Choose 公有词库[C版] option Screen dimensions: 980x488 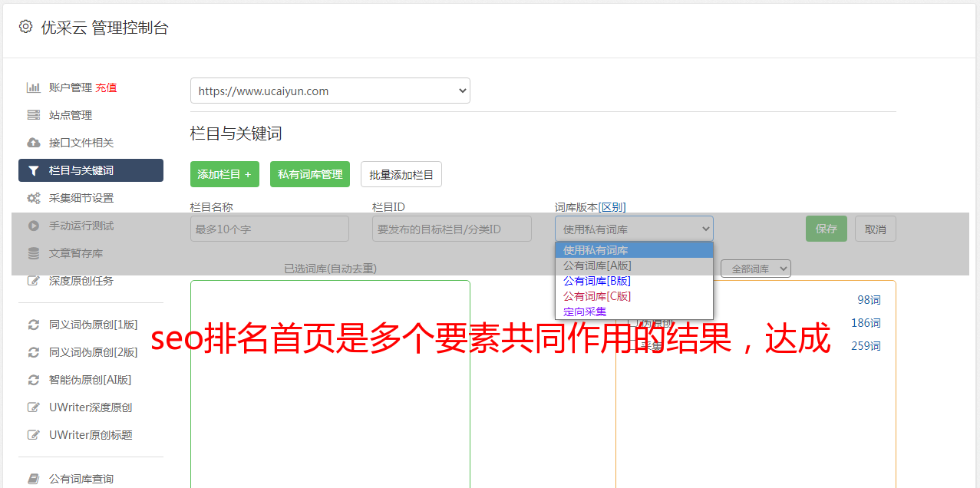pos(634,296)
